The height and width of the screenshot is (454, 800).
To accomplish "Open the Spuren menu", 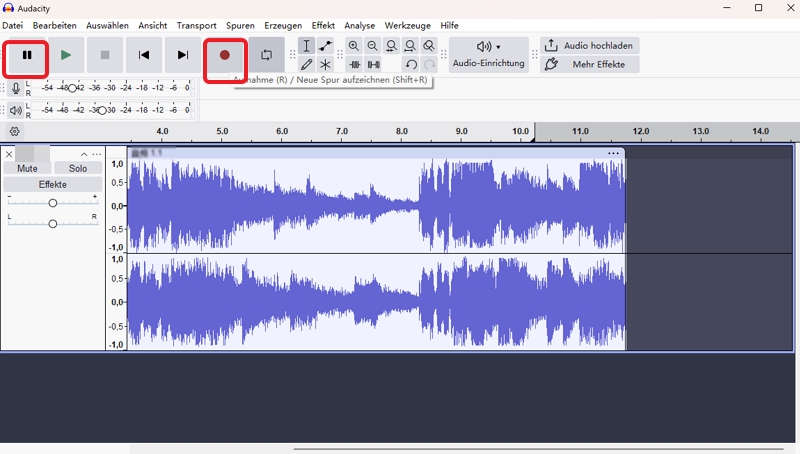I will pyautogui.click(x=240, y=25).
